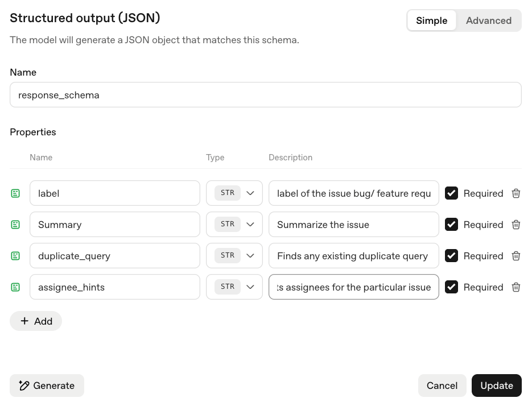Open the type dropdown for duplicate_query
Viewport: 532px width, 402px height.
point(234,256)
